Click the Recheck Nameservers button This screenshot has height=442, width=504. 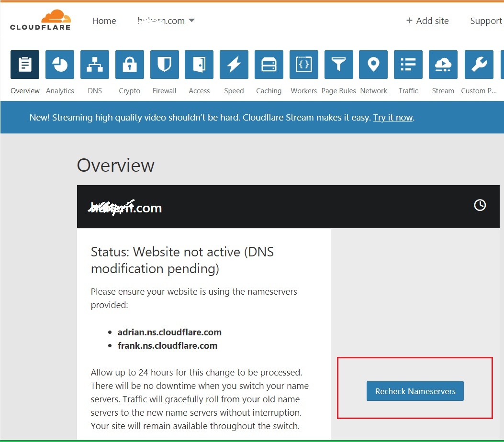point(415,391)
